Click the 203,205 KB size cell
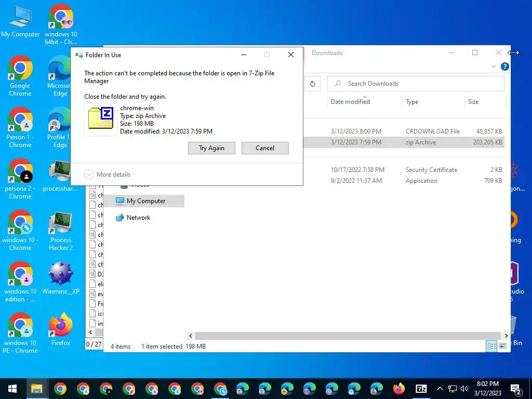Viewport: 532px width, 399px height. pyautogui.click(x=487, y=142)
